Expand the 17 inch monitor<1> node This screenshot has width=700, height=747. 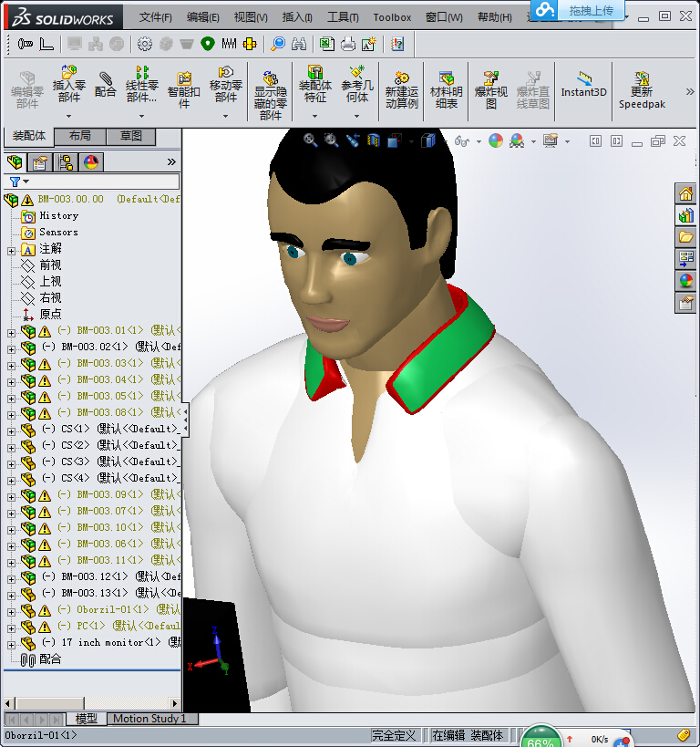click(12, 645)
